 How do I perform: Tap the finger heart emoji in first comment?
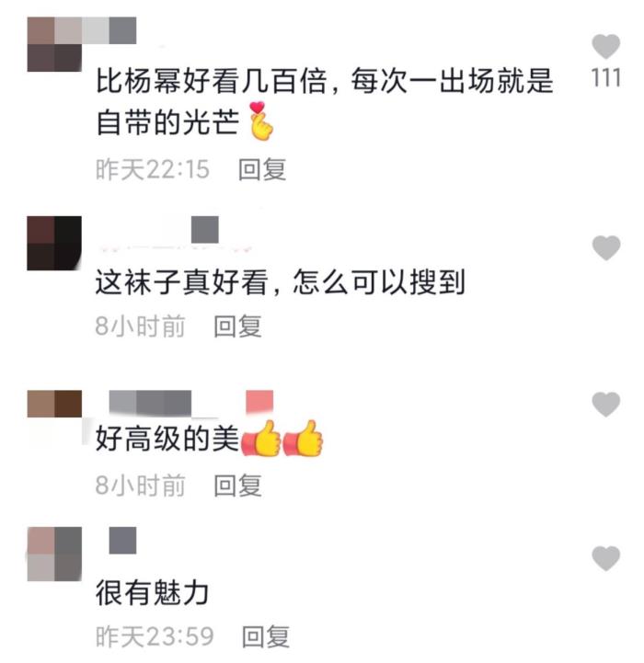tap(261, 121)
